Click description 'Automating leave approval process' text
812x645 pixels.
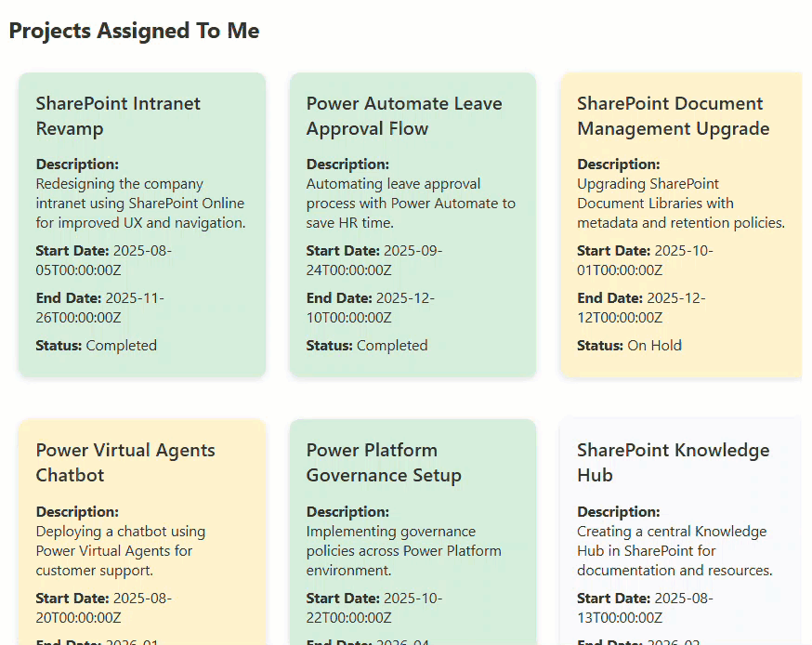coord(411,204)
